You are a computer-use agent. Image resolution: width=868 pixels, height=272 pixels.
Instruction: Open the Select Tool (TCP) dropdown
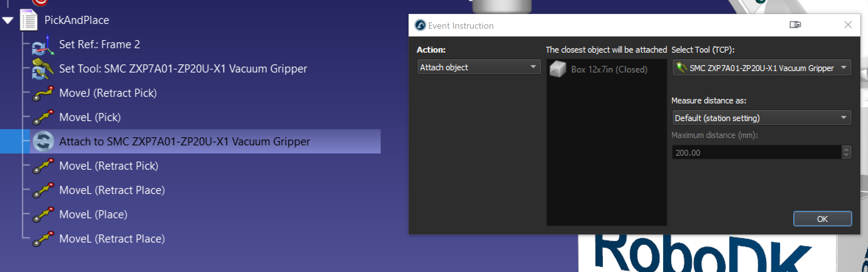[761, 68]
